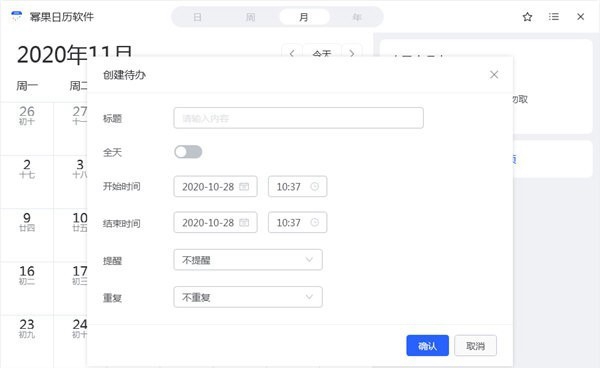The height and width of the screenshot is (368, 600).
Task: Click the star favorite icon in title bar
Action: (527, 17)
